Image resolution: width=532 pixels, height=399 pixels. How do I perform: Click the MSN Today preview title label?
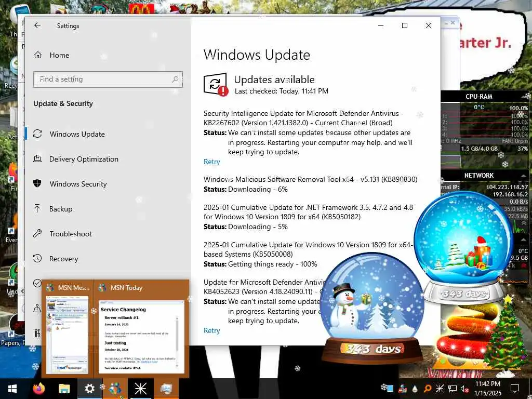[127, 288]
